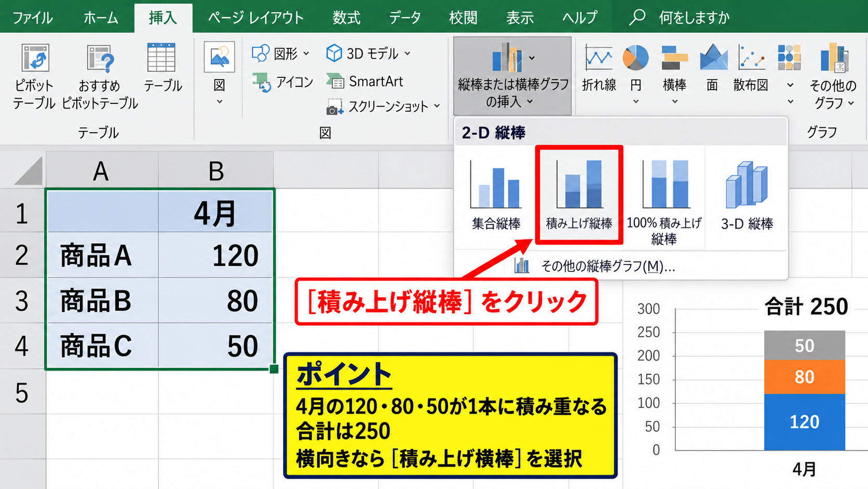Choose the 3-D 縦棒 chart option

click(747, 195)
